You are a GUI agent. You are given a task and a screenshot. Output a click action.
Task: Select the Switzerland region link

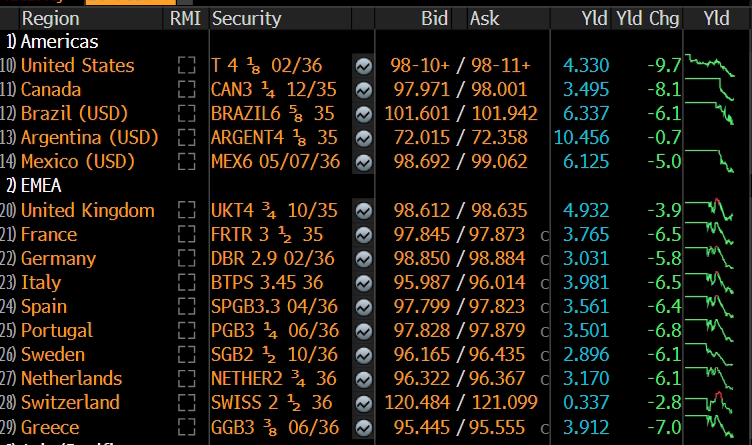pyautogui.click(x=70, y=402)
